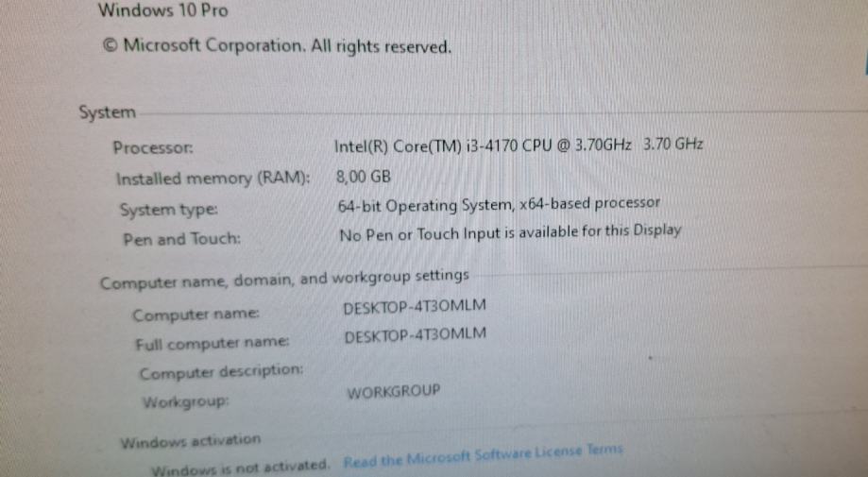The width and height of the screenshot is (868, 477).
Task: Select the 8,00 GB memory value
Action: coord(364,177)
